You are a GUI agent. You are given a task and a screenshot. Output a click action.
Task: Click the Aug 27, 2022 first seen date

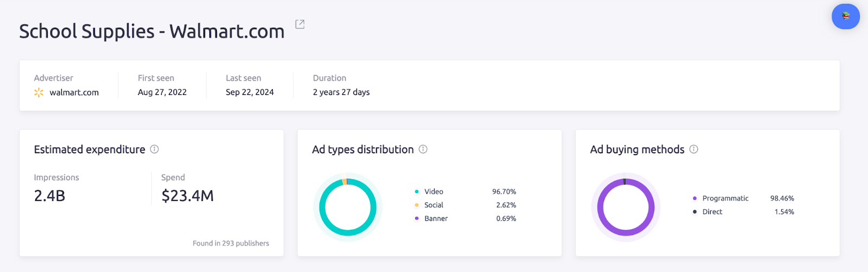[162, 92]
